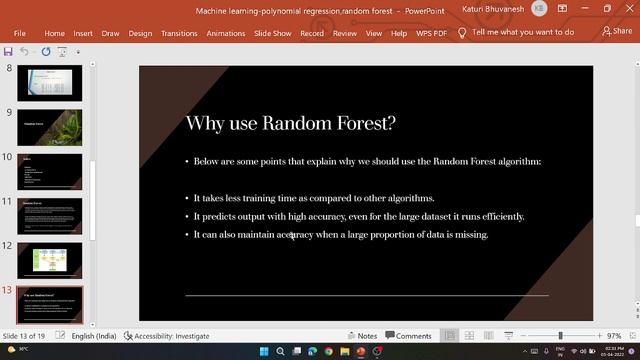Open the Draw ribbon tab
Image resolution: width=640 pixels, height=360 pixels.
click(x=110, y=33)
